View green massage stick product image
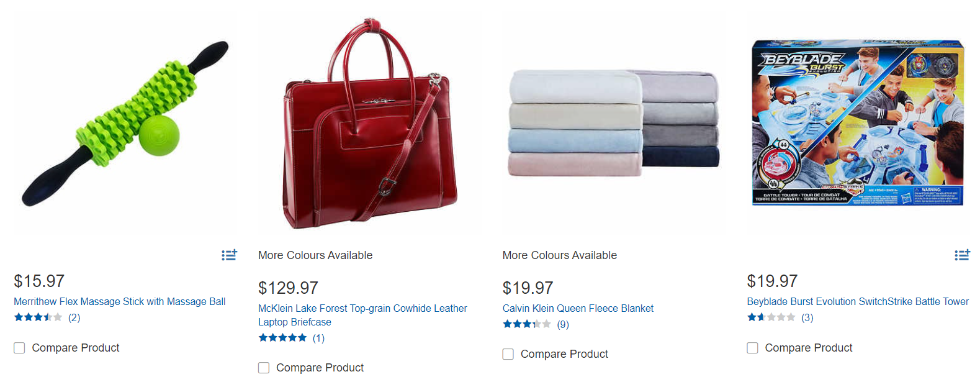Image resolution: width=980 pixels, height=387 pixels. tap(126, 123)
